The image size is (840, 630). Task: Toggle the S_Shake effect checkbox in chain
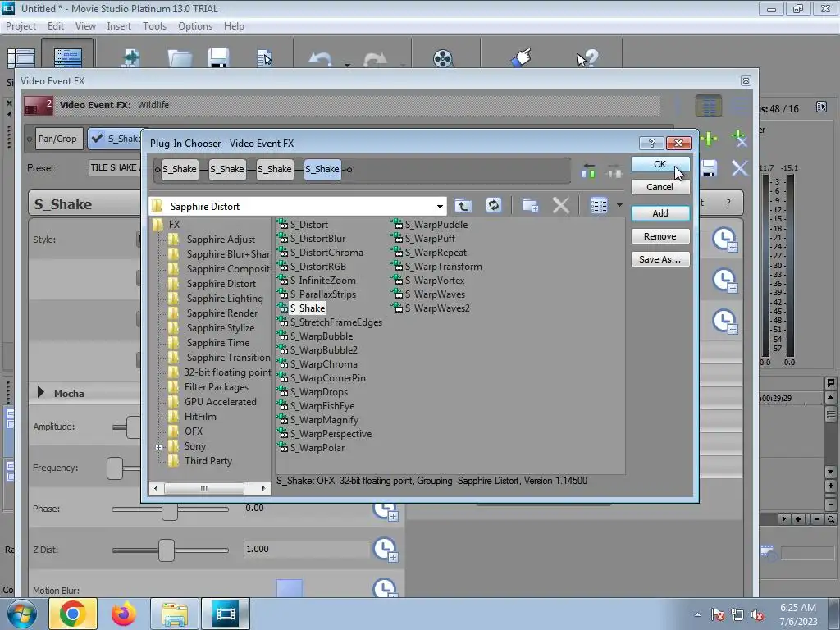click(98, 138)
